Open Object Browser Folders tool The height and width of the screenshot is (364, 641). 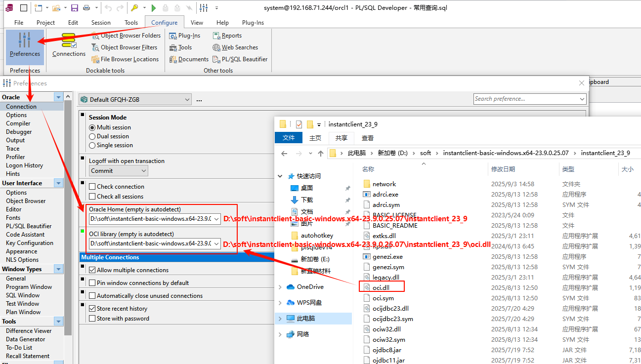tap(126, 36)
